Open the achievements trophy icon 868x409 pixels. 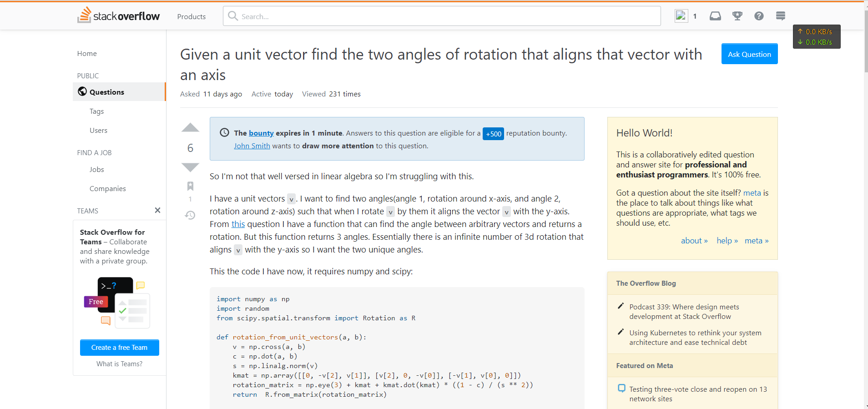[x=737, y=16]
